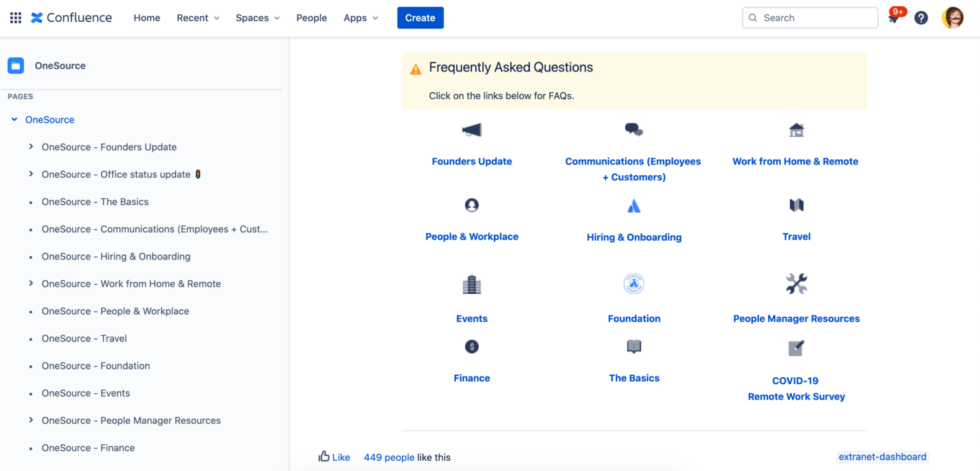Toggle the Like on this page
This screenshot has height=471, width=980.
pos(334,457)
